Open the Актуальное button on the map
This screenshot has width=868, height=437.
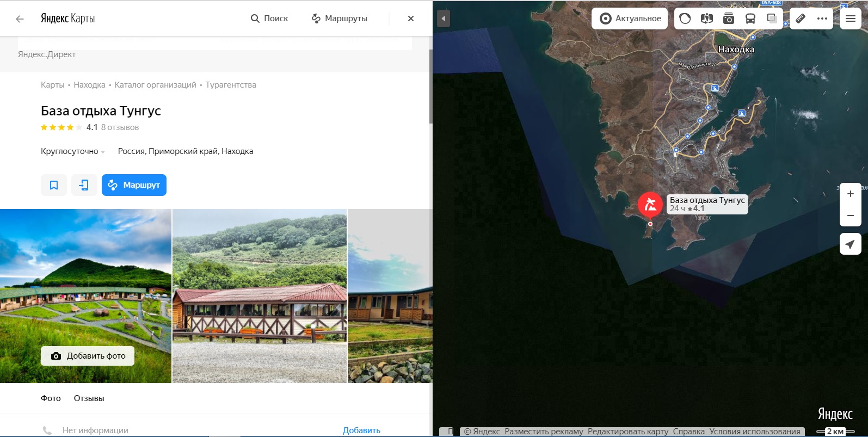point(630,19)
